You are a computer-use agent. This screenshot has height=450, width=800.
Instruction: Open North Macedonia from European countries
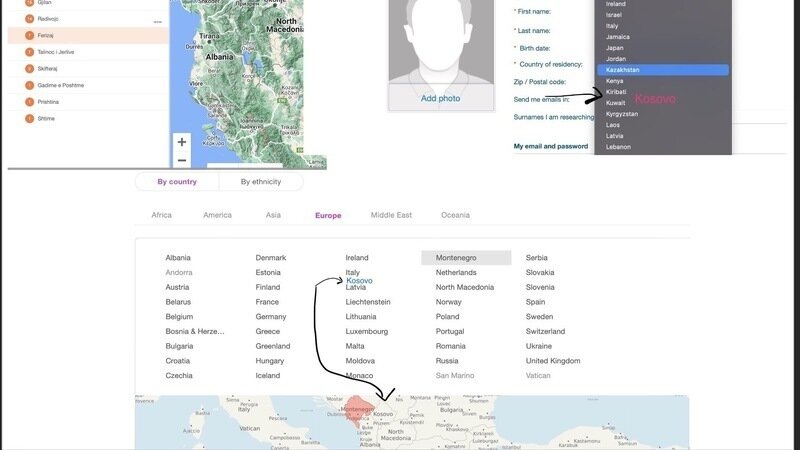click(x=465, y=287)
